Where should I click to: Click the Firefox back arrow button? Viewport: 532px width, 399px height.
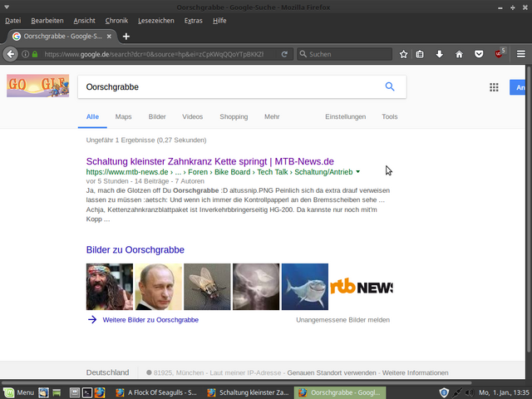click(11, 54)
